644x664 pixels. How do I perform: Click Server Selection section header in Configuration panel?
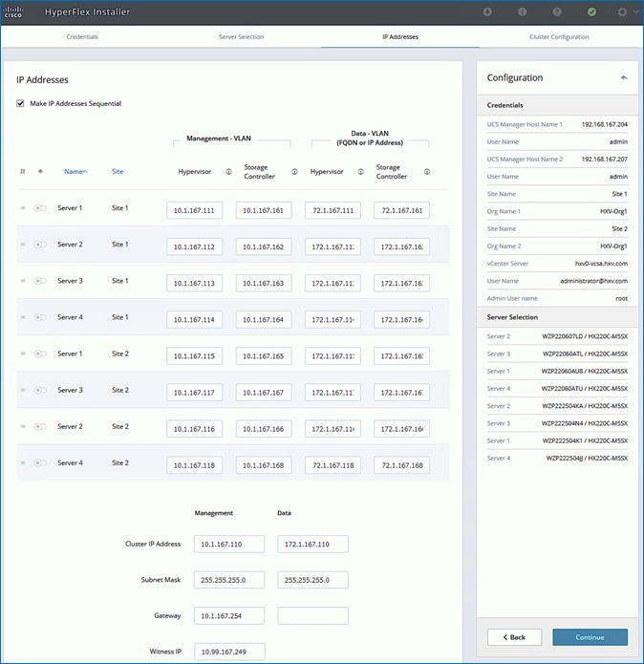pos(557,317)
